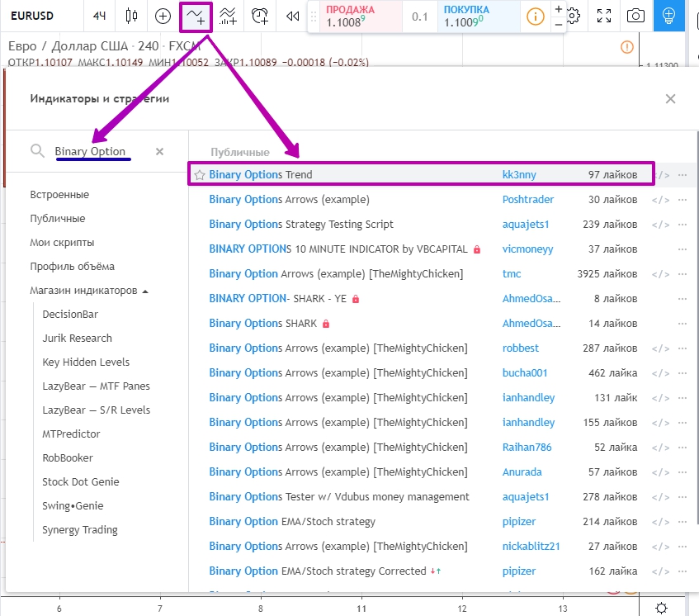Click the Binary Option search input field
Image resolution: width=699 pixels, height=616 pixels.
click(95, 151)
